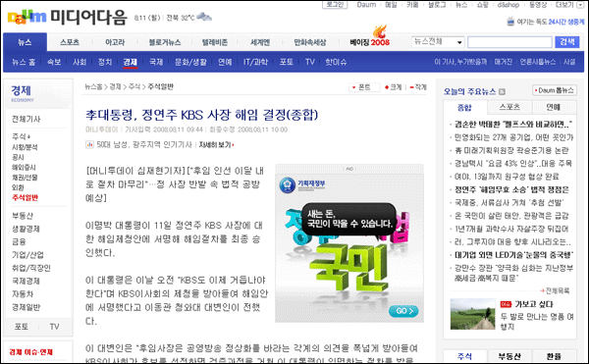This screenshot has height=364, width=589.
Task: Click the GO button in the ad
Action: coord(403,311)
